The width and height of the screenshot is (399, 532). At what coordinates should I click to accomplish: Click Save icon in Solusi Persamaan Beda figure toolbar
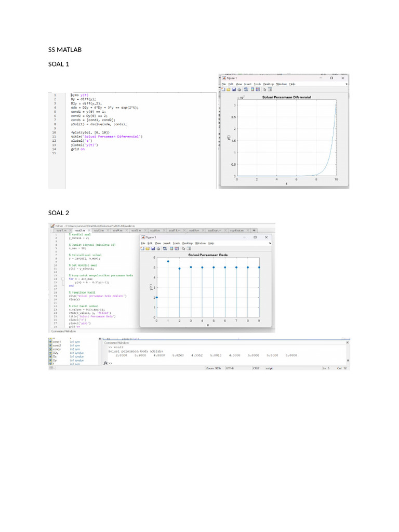(x=153, y=248)
